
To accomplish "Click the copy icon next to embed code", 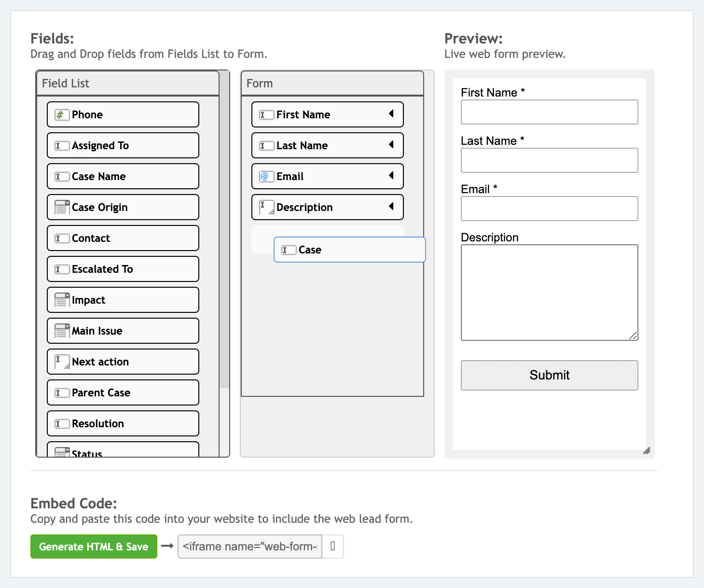I will tap(332, 546).
